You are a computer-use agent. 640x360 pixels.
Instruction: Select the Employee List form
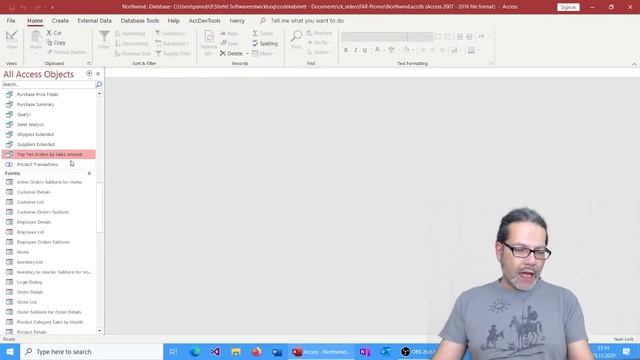point(49,232)
